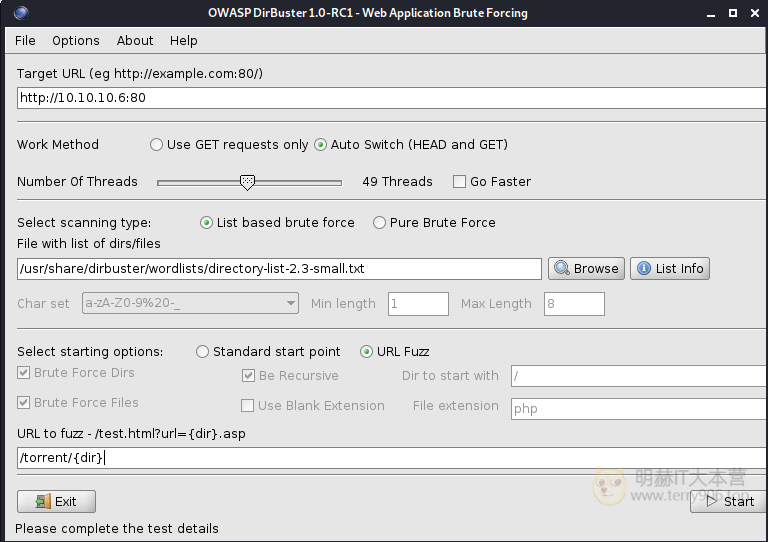The width and height of the screenshot is (768, 542).
Task: Click the magnifier icon on Browse button
Action: click(562, 268)
